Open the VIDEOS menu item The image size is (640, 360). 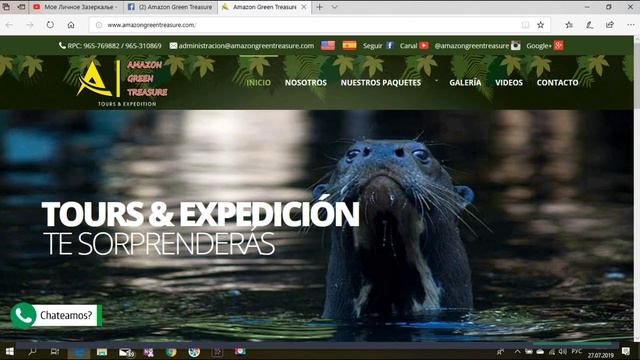(x=509, y=82)
